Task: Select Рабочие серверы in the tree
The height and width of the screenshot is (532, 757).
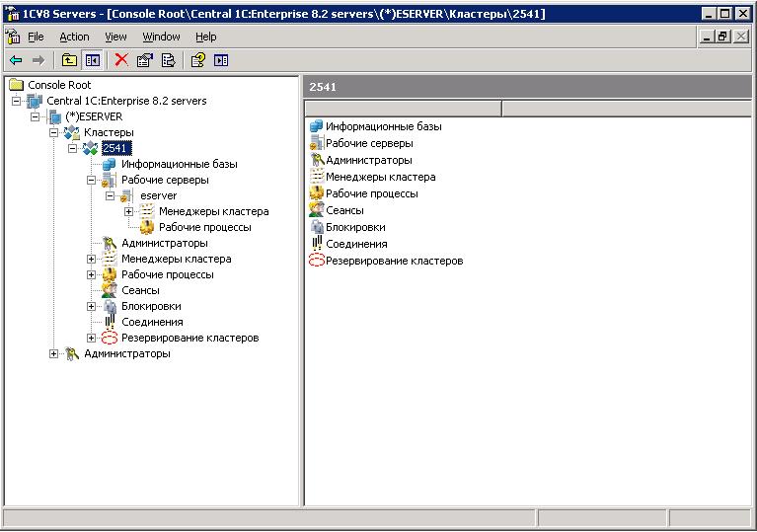Action: 165,180
